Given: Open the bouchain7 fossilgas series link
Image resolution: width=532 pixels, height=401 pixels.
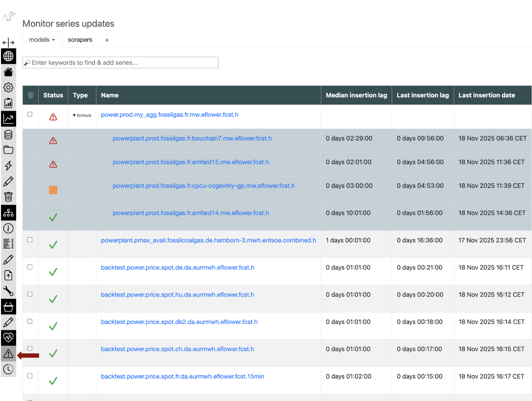Looking at the screenshot, I should 192,138.
